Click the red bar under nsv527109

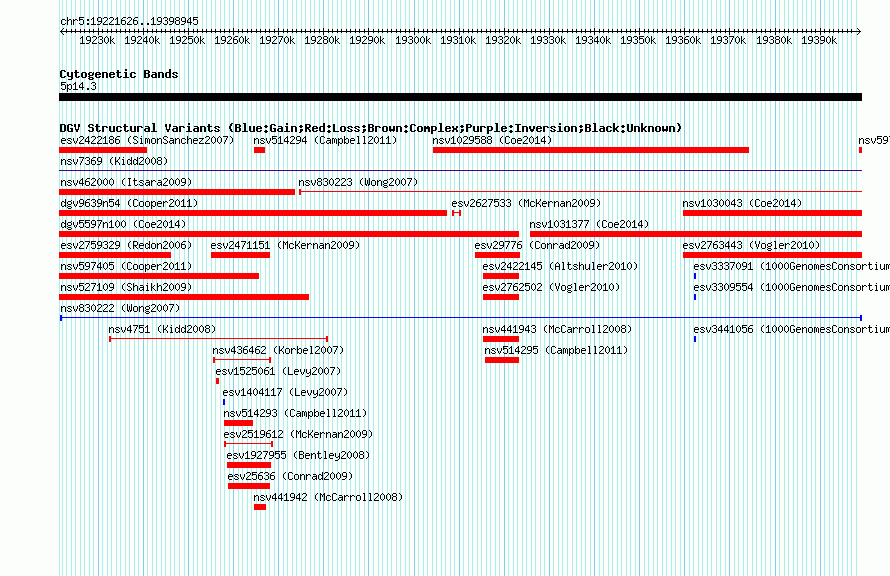tap(184, 297)
